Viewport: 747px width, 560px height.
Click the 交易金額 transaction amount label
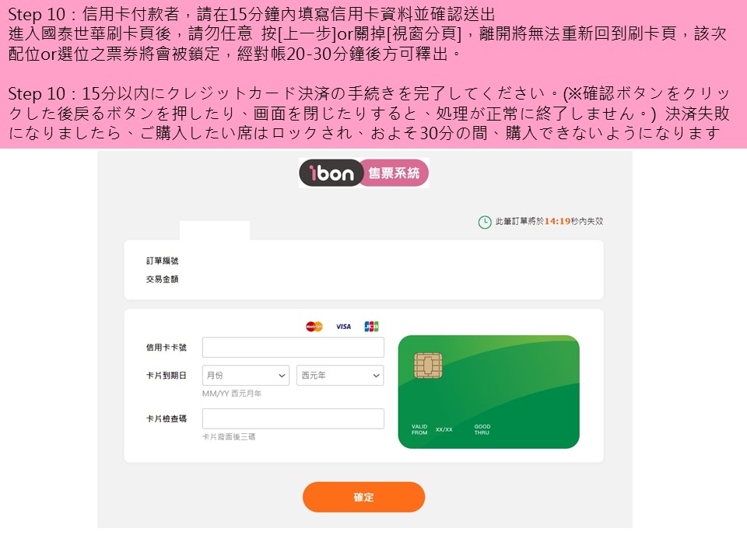pyautogui.click(x=162, y=279)
